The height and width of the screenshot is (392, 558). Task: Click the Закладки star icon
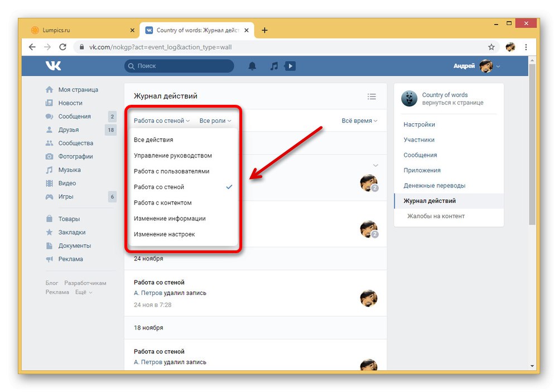point(50,233)
